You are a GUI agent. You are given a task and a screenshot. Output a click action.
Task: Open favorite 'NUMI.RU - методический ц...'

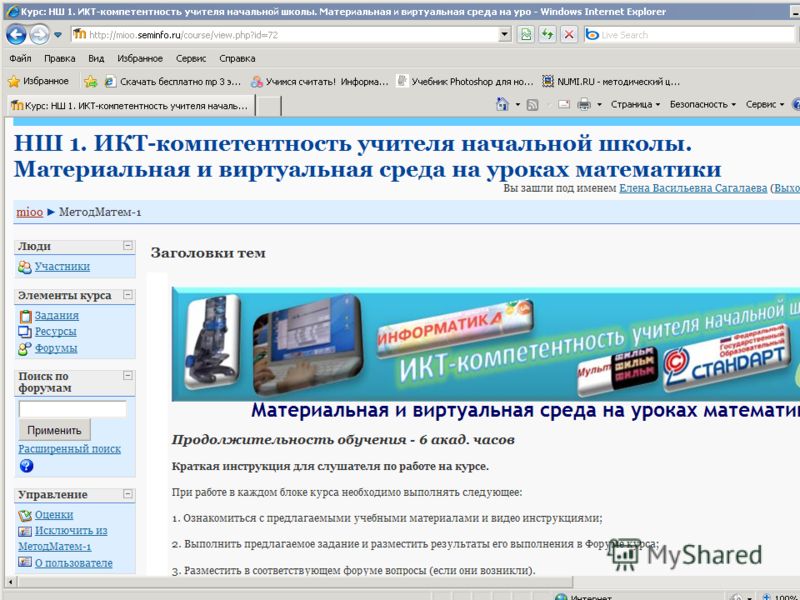pos(611,82)
